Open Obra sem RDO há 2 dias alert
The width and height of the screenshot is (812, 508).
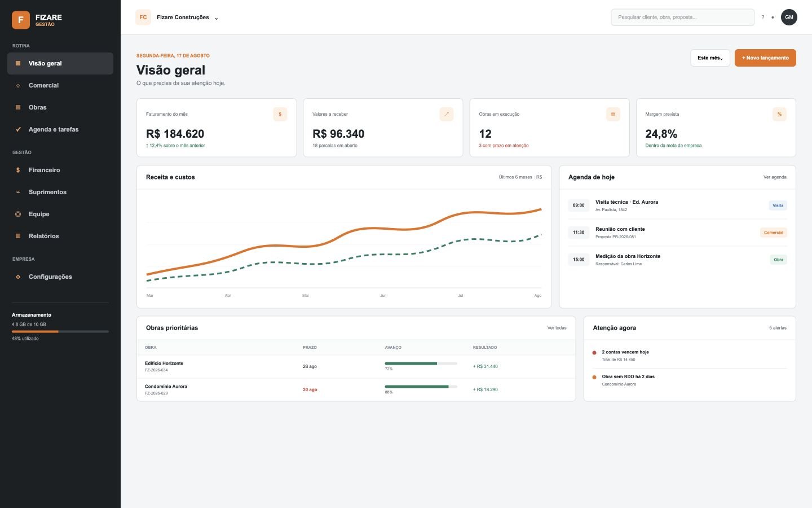click(690, 380)
